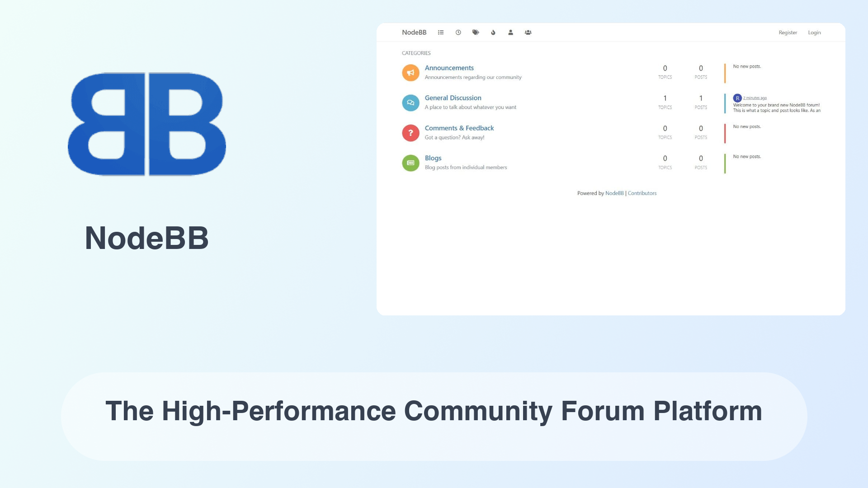Select the CATEGORIES section header
868x488 pixels.
tap(416, 53)
